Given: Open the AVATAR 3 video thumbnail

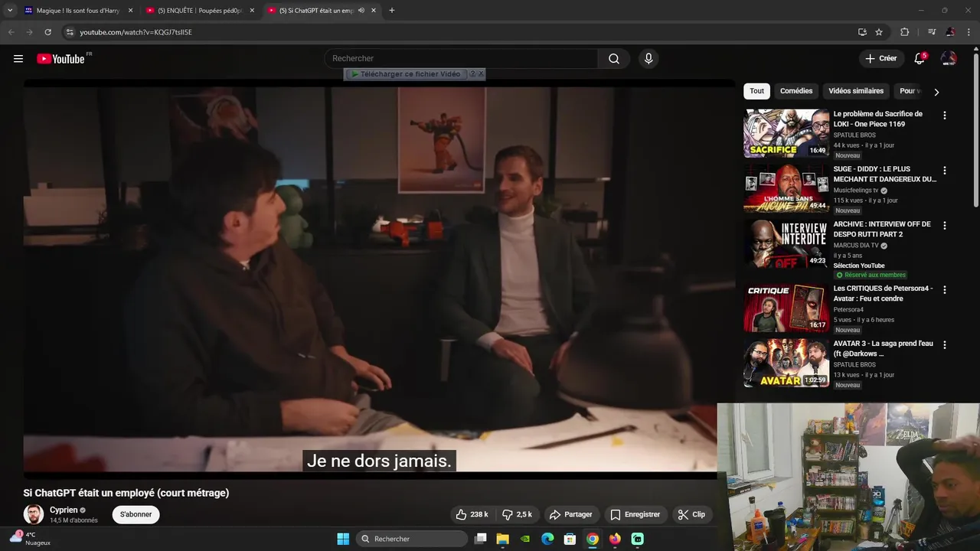Looking at the screenshot, I should (x=786, y=363).
